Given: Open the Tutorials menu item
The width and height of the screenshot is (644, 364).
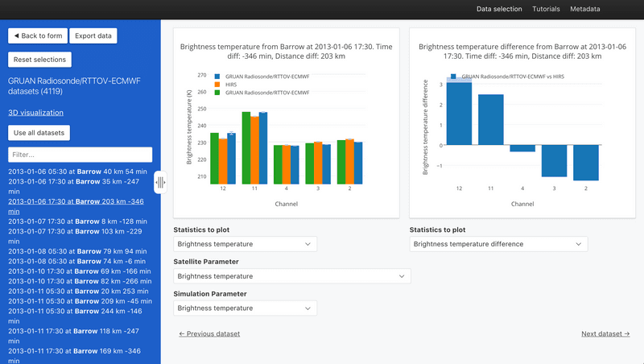Looking at the screenshot, I should point(546,9).
